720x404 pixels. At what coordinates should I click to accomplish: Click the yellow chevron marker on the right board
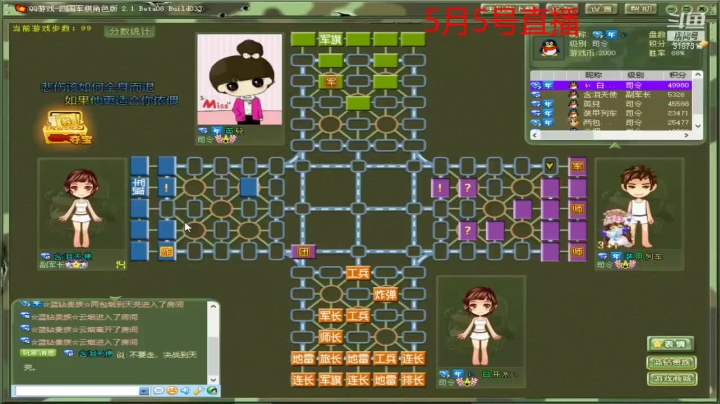click(550, 166)
